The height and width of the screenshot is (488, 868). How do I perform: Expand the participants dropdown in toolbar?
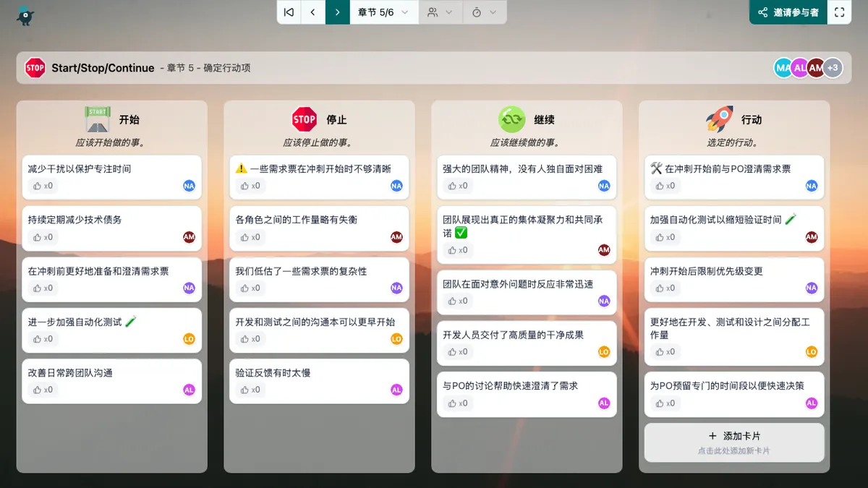(x=440, y=12)
